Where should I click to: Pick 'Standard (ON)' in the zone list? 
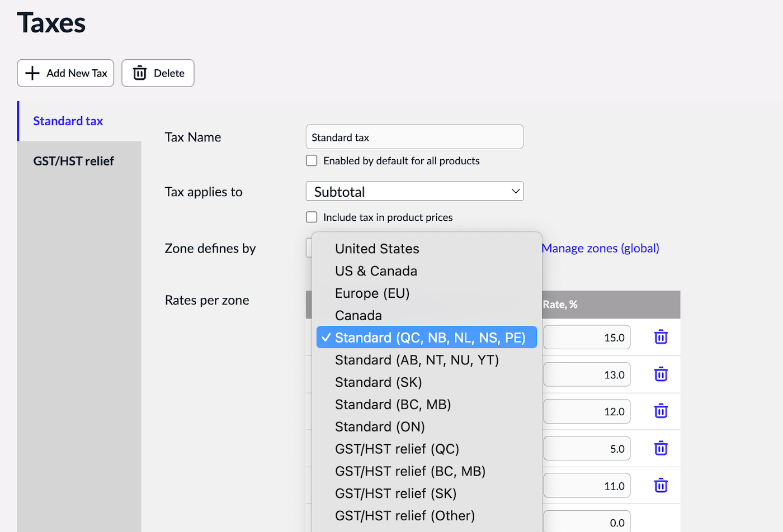(380, 427)
